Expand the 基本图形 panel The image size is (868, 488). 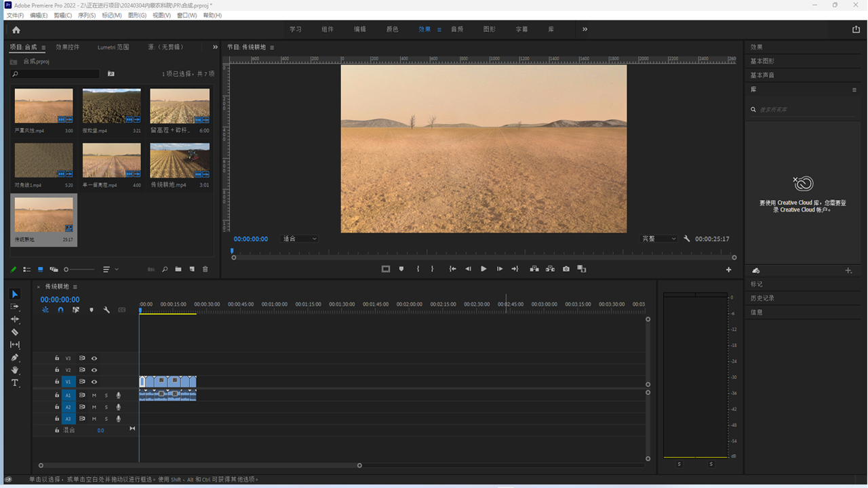(762, 61)
